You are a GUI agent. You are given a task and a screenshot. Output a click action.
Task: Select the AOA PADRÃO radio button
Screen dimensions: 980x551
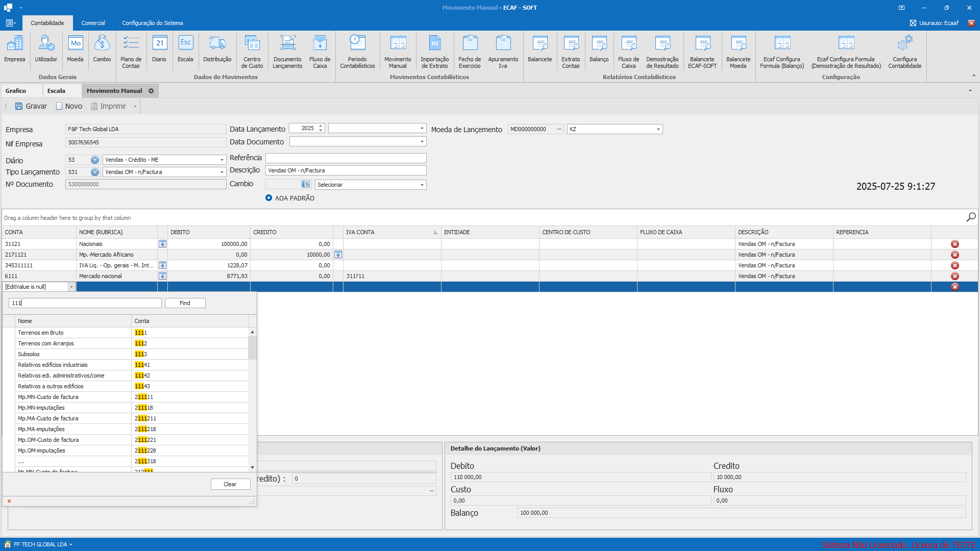(x=268, y=198)
